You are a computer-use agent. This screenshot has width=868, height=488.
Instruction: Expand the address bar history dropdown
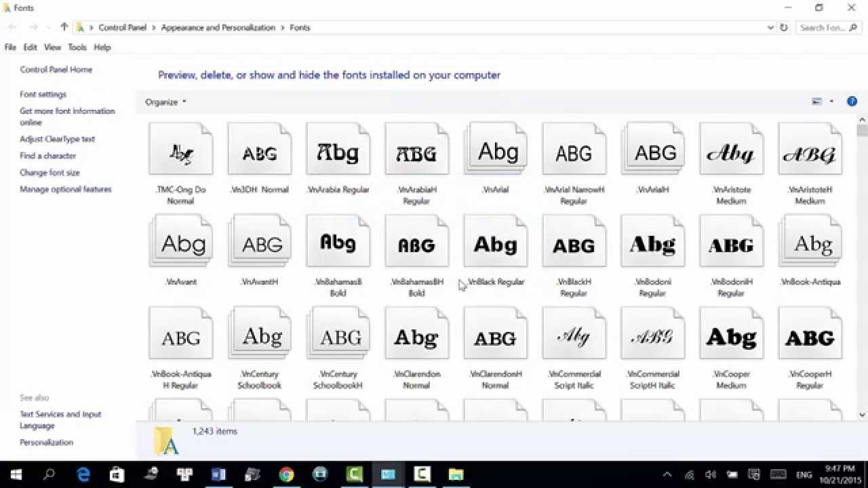pos(770,28)
